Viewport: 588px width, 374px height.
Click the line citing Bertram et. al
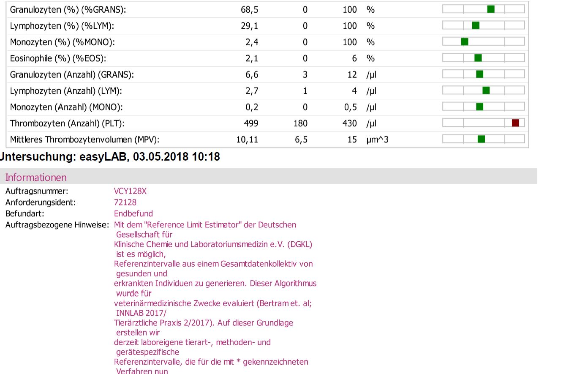pyautogui.click(x=213, y=303)
